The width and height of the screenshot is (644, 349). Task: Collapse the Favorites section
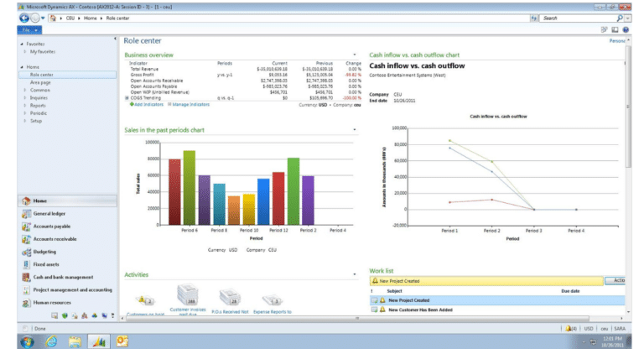[21, 44]
